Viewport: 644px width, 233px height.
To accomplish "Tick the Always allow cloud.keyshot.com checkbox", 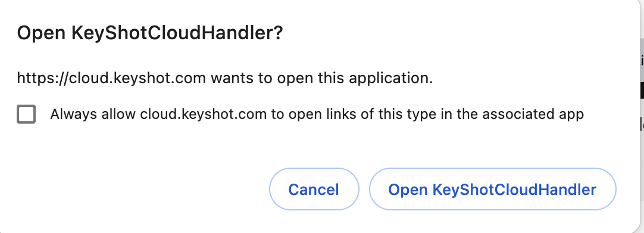I will pos(26,114).
